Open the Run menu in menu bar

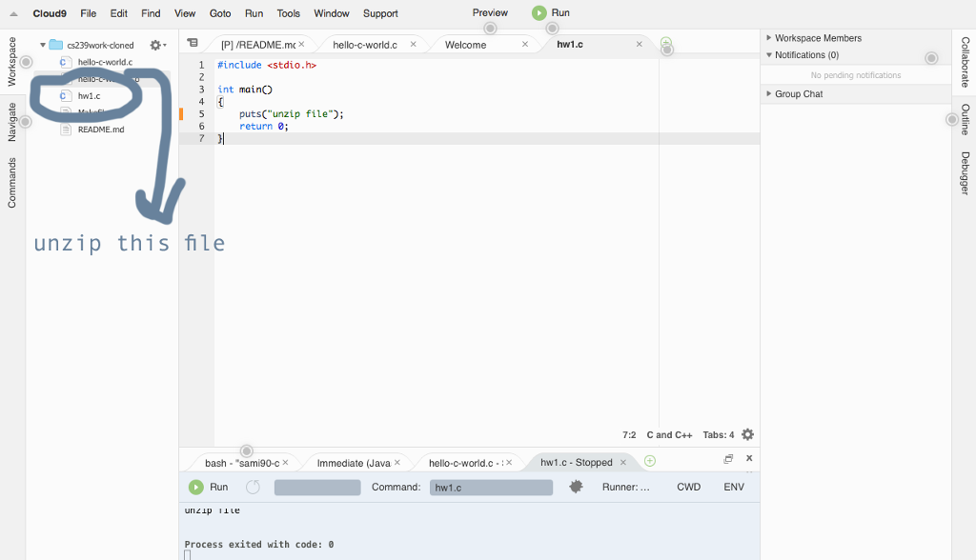click(x=254, y=13)
